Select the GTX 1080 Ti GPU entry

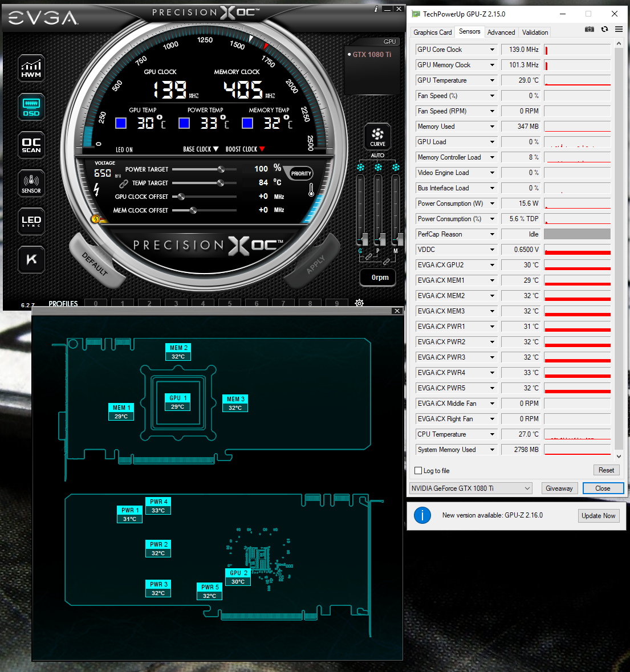(372, 54)
